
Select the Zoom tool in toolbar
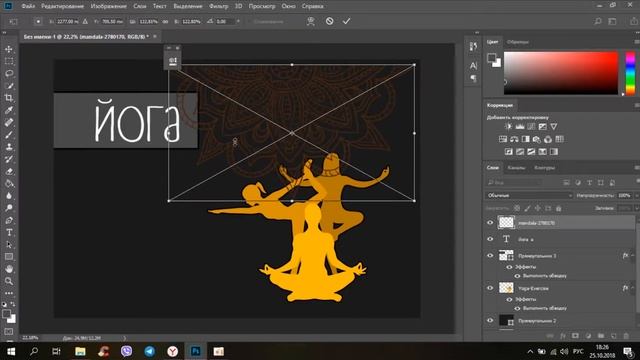point(9,281)
